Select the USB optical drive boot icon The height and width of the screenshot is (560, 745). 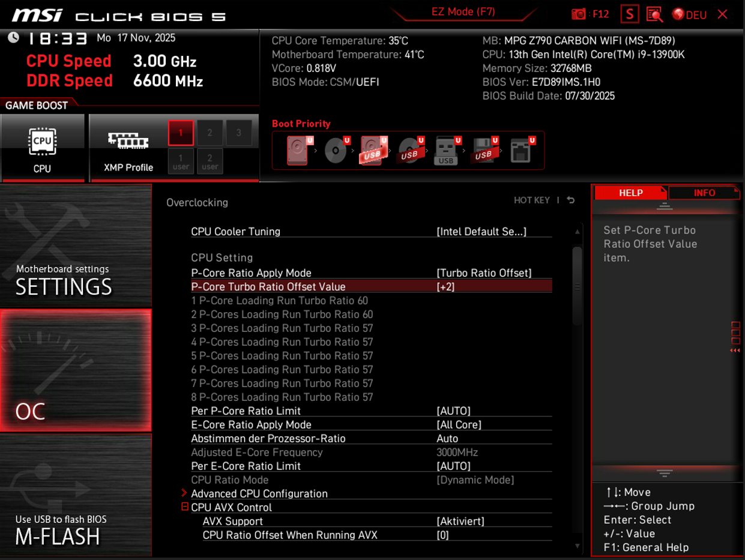pos(411,150)
